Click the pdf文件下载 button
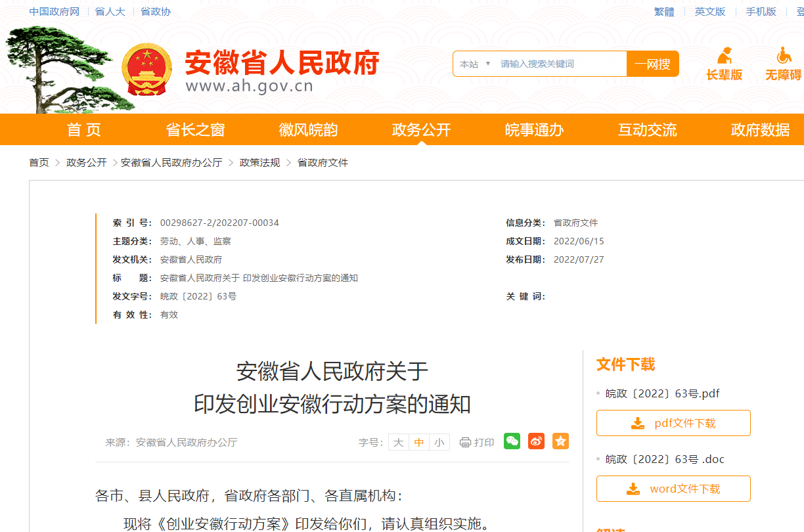Screen dimensions: 804x532 673,423
